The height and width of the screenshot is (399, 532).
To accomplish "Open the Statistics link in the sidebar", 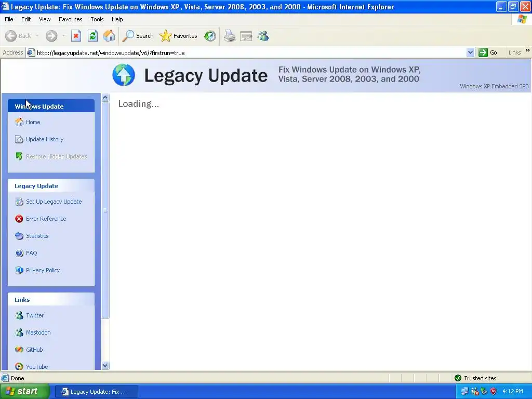I will [37, 236].
